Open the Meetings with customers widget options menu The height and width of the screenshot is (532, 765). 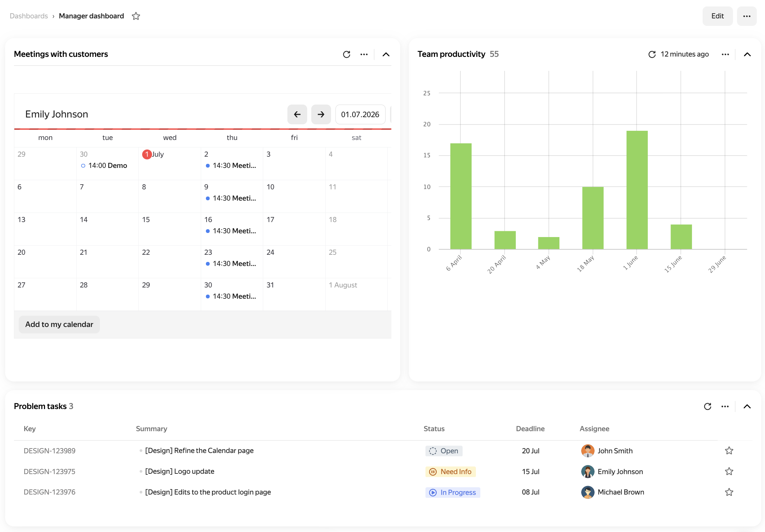tap(364, 54)
